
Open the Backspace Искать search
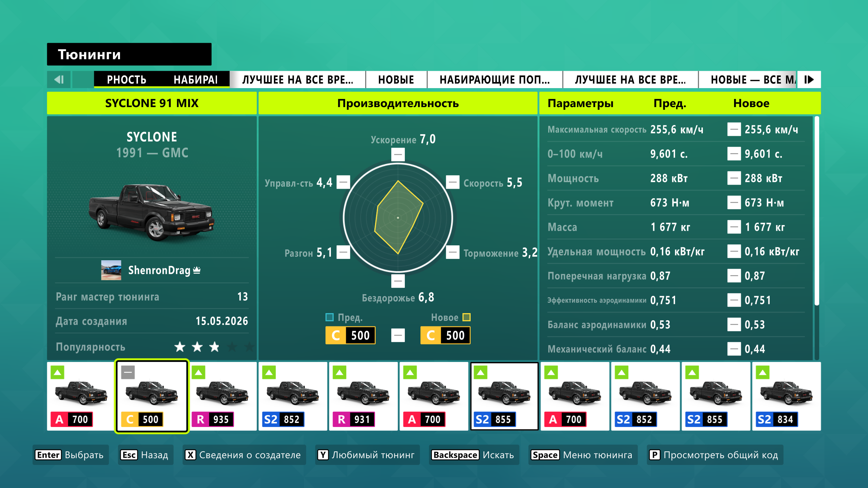[x=474, y=455]
